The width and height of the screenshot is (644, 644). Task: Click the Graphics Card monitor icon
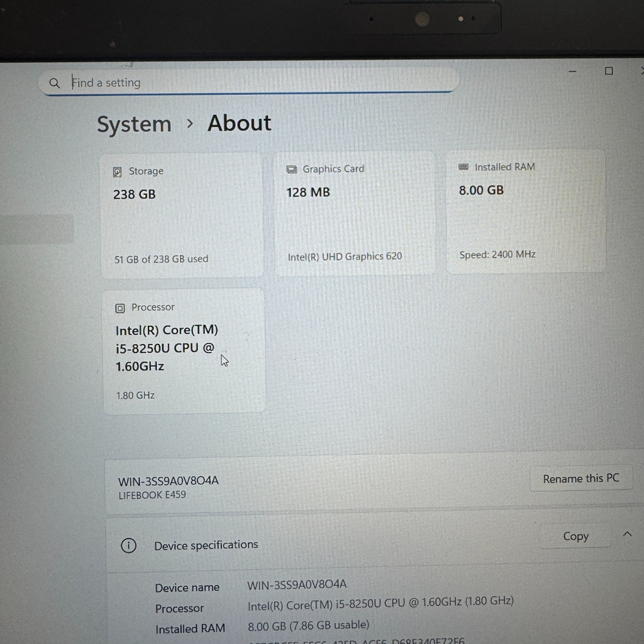click(x=292, y=169)
